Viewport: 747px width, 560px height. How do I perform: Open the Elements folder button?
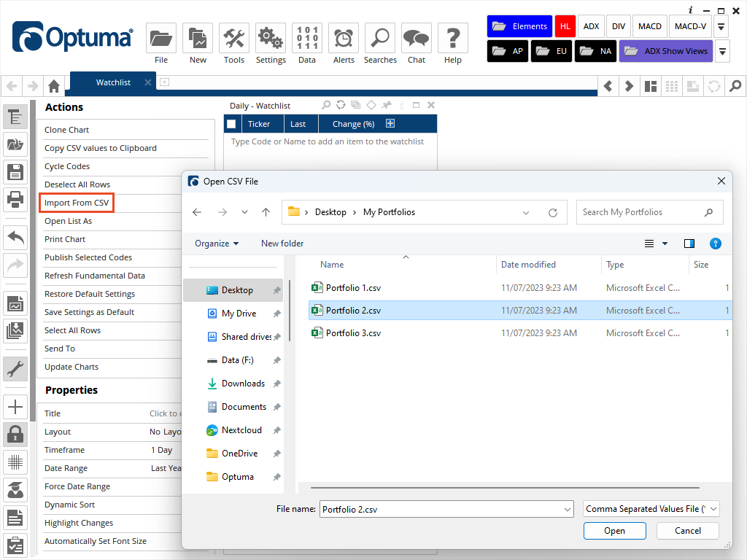[x=519, y=26]
